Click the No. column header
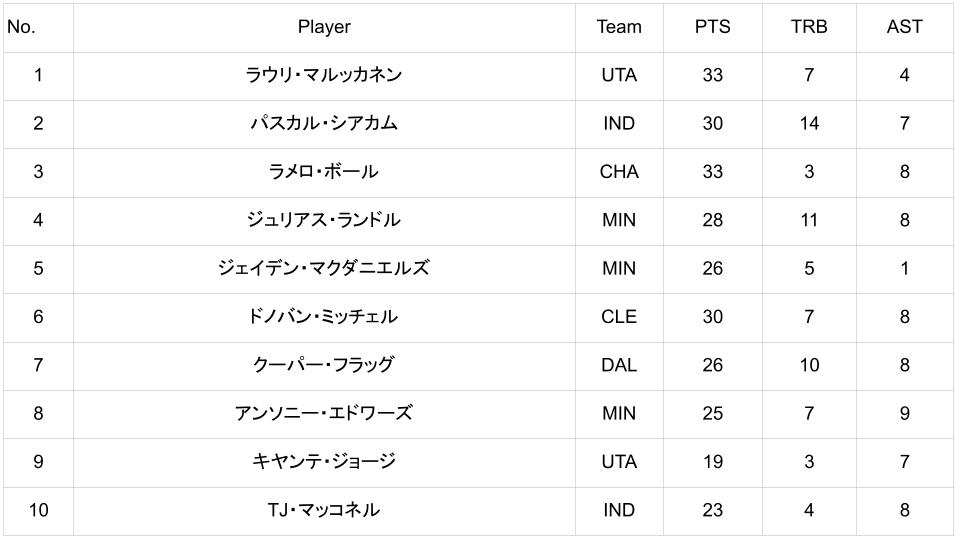The width and height of the screenshot is (960, 540). [x=21, y=27]
